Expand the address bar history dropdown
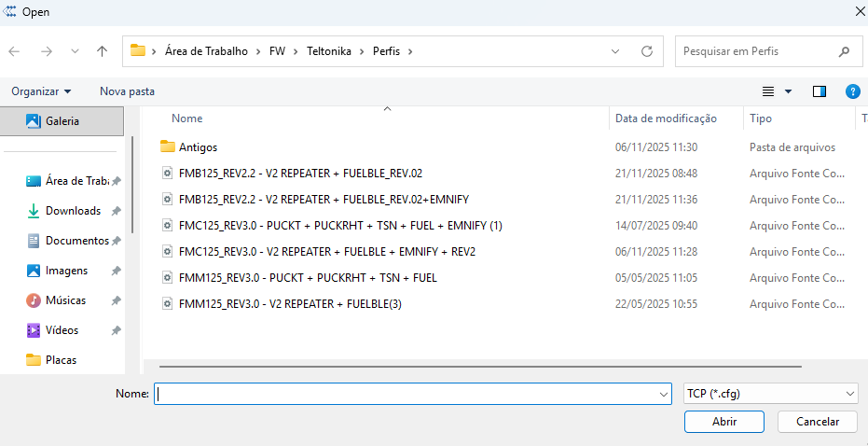868x446 pixels. tap(615, 51)
